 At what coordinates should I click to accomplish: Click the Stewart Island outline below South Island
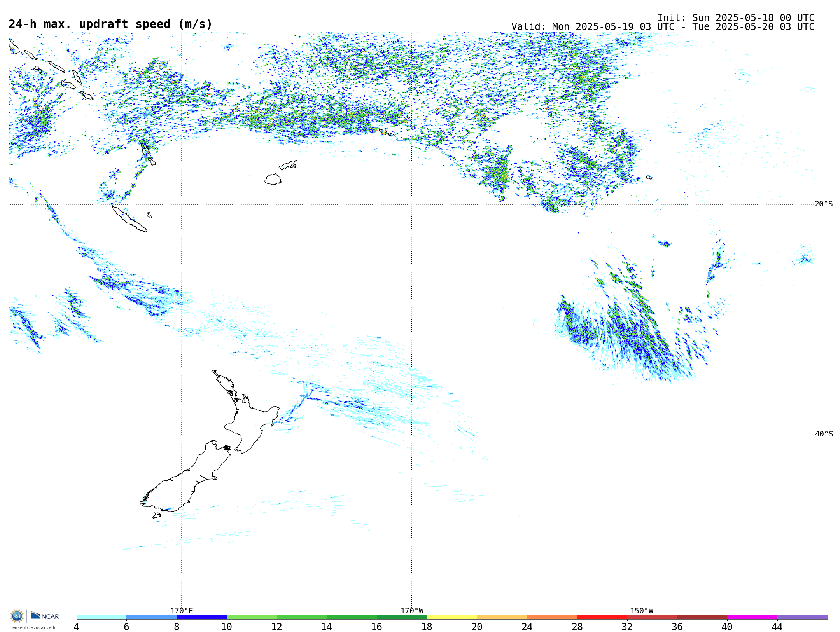[x=156, y=515]
